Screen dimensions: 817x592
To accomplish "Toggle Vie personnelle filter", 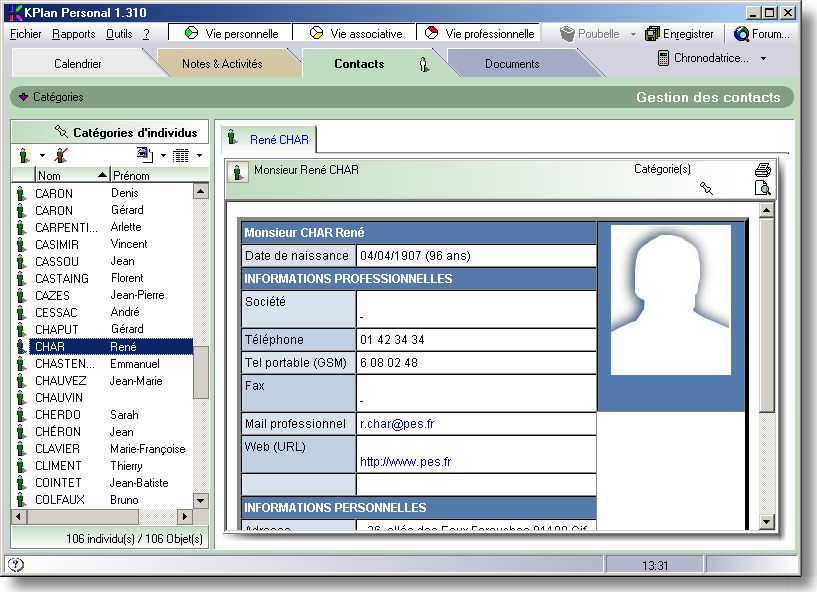I will [x=230, y=33].
